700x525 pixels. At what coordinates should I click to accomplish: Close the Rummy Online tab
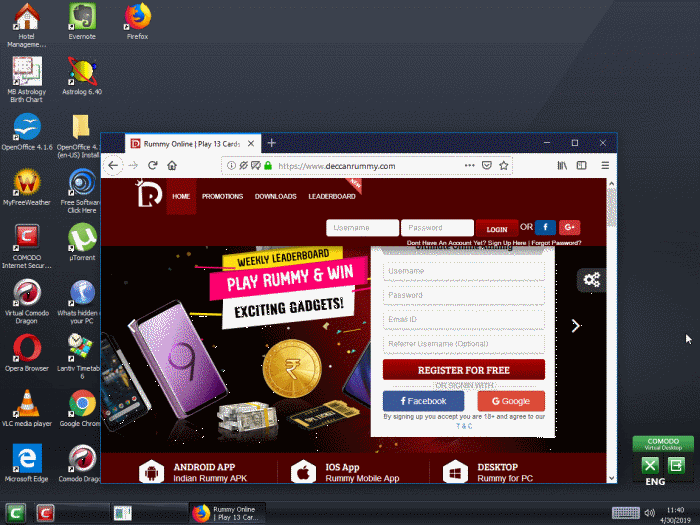pos(251,144)
